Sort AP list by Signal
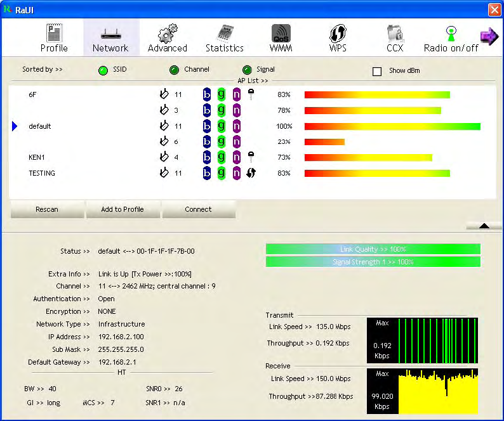Screen dimensions: 504x421 pos(247,70)
